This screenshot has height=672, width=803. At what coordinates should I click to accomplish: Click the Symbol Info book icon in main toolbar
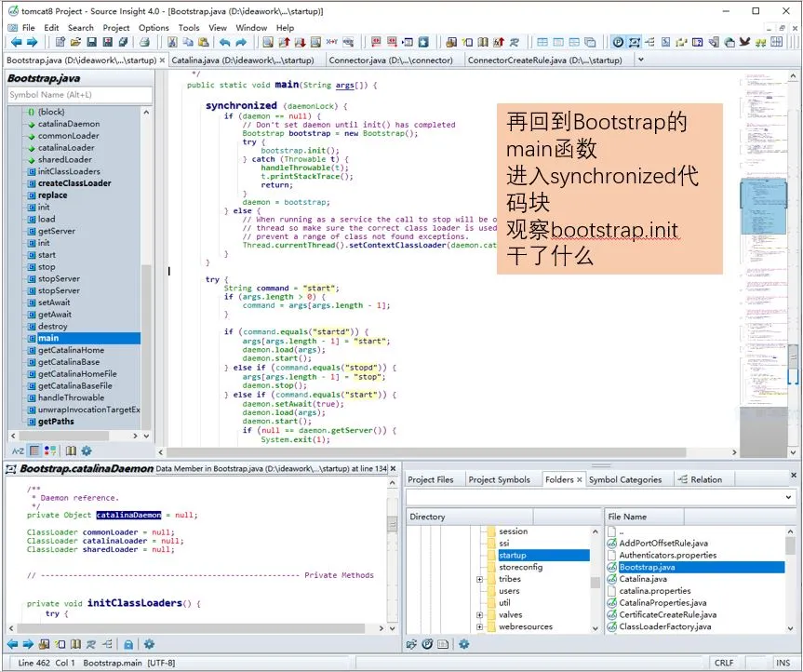tap(483, 42)
